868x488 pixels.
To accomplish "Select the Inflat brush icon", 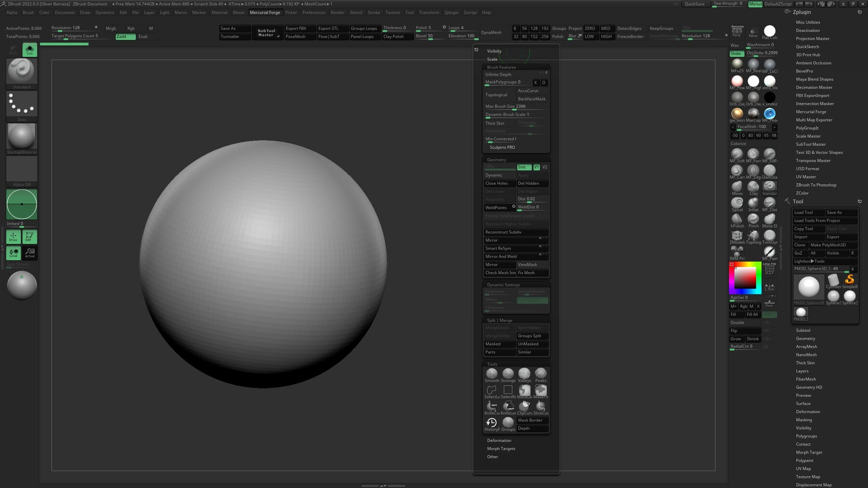I will (x=753, y=204).
